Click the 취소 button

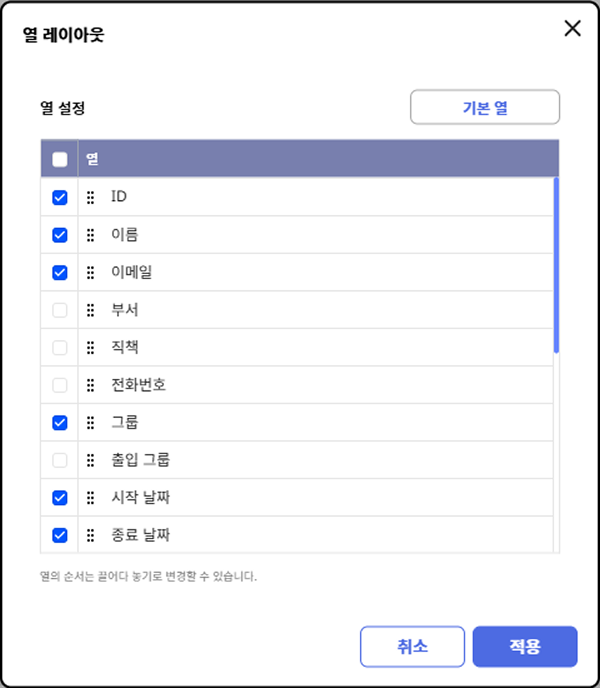point(412,646)
